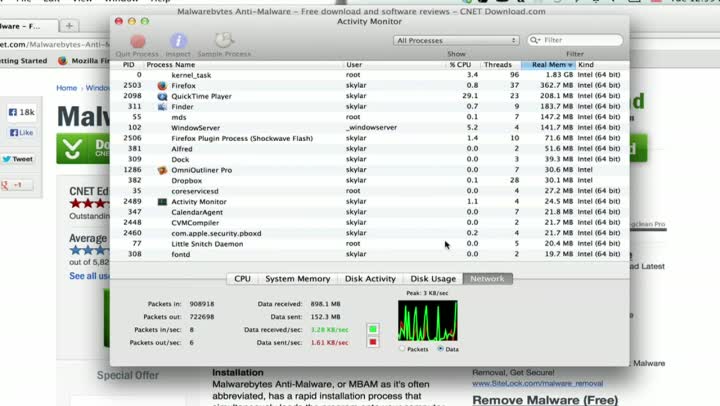720x406 pixels.
Task: Click the 29.1 CPU percentage value
Action: (470, 96)
